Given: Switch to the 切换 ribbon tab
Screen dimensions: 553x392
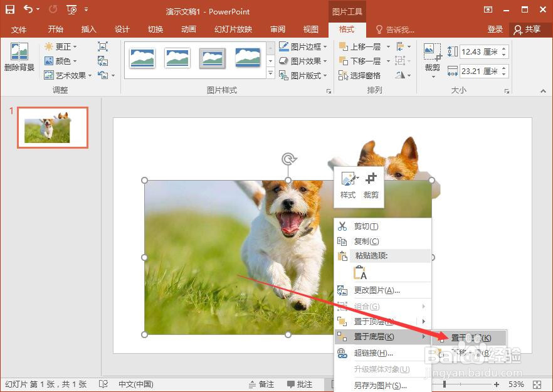Looking at the screenshot, I should click(155, 29).
